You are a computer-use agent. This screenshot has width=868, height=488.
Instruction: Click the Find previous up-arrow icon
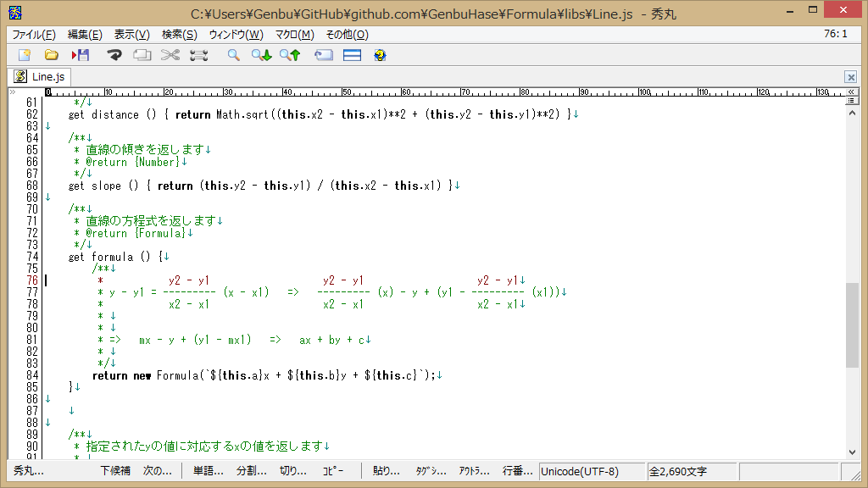pos(290,55)
